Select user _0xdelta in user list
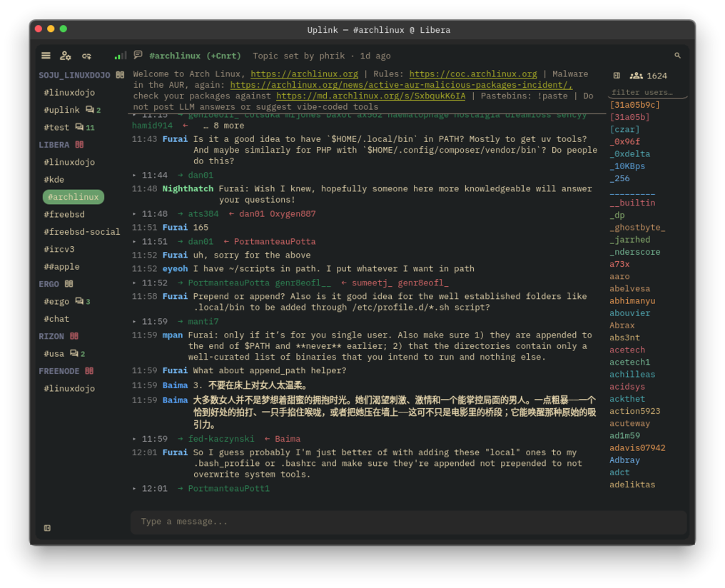 pyautogui.click(x=630, y=154)
